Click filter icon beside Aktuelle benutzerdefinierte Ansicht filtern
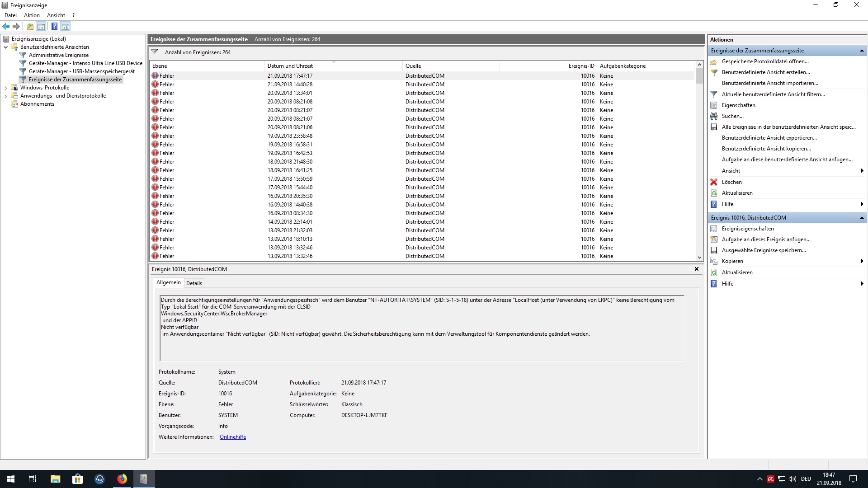Screen dimensions: 868x488 [714, 94]
